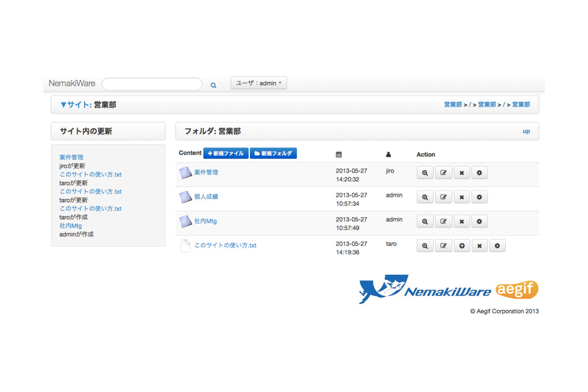The image size is (588, 392).
Task: Create a new folder with 新規フォルダ
Action: pyautogui.click(x=273, y=153)
